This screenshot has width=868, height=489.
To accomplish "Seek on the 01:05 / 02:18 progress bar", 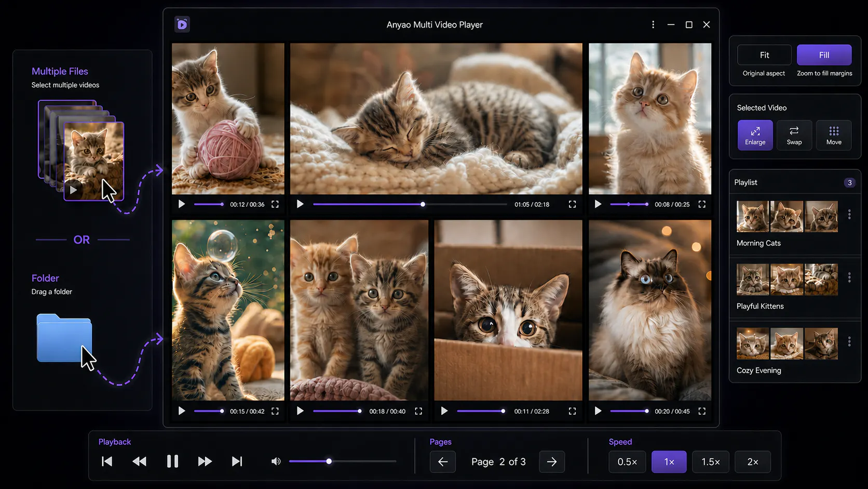I will 410,204.
